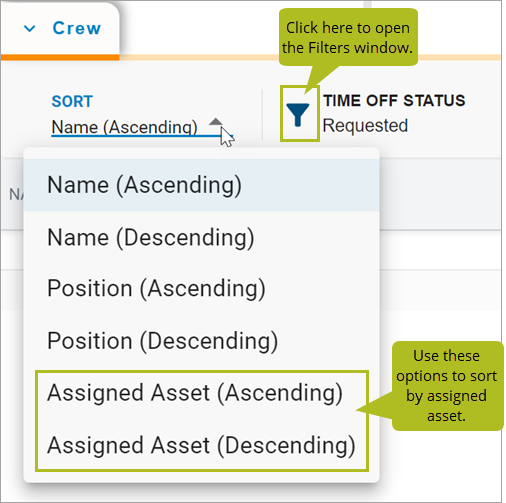Click the orange underline beneath Crew tab
The width and height of the screenshot is (506, 503).
60,57
